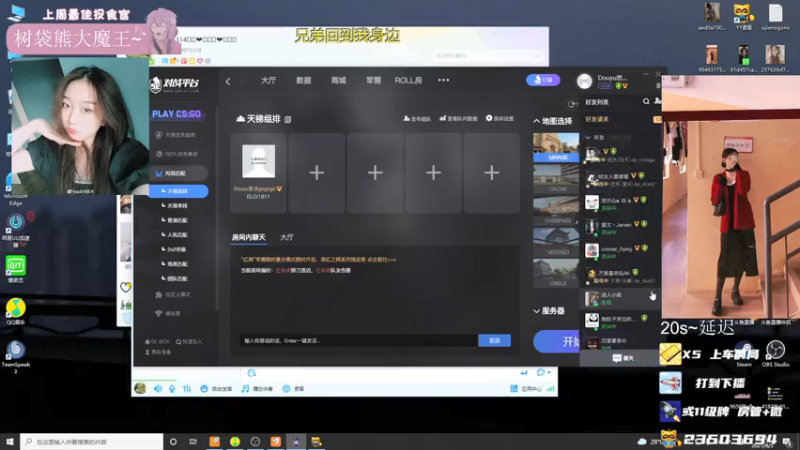This screenshot has width=800, height=450.
Task: Add player in fourth team slot plus
Action: pyautogui.click(x=434, y=173)
